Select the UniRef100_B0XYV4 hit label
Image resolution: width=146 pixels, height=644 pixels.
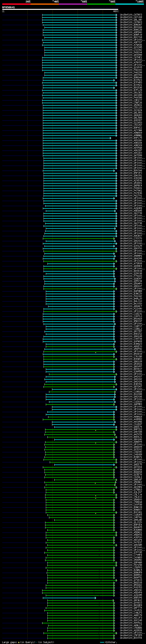point(131,638)
